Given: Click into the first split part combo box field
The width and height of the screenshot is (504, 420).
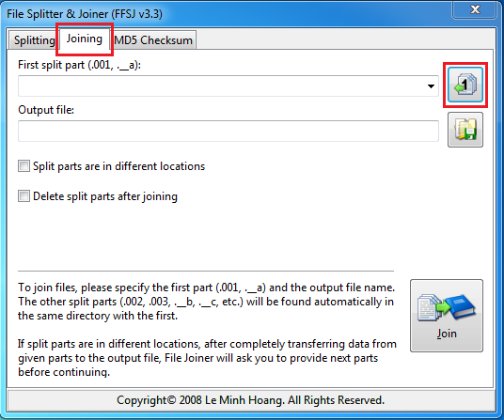Looking at the screenshot, I should pyautogui.click(x=228, y=86).
